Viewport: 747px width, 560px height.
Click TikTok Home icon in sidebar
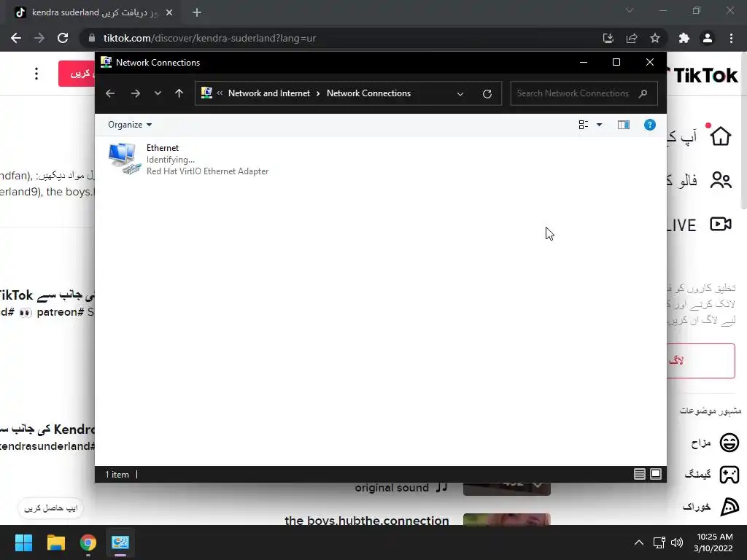pos(720,136)
